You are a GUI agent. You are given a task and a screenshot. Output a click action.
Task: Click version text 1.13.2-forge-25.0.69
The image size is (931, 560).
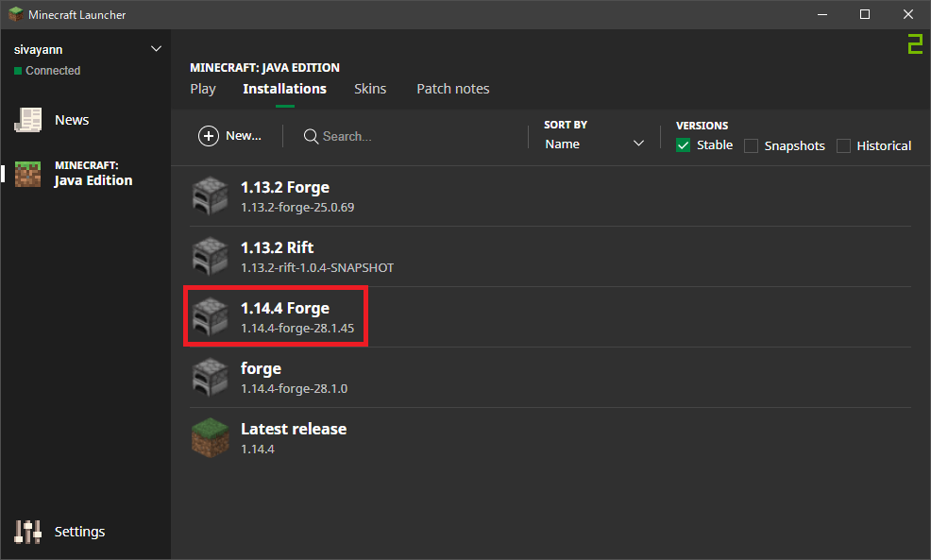tap(297, 207)
